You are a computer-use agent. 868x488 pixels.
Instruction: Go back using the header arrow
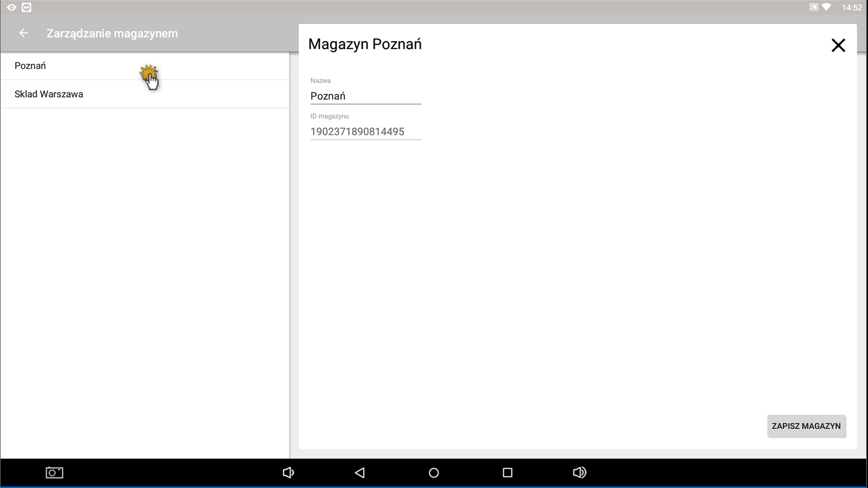[x=24, y=33]
